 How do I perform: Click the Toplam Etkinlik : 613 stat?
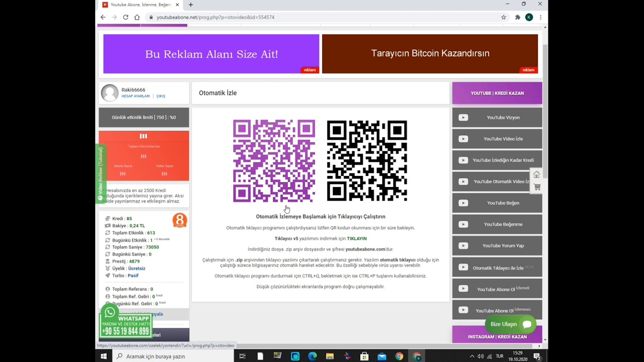tap(133, 233)
